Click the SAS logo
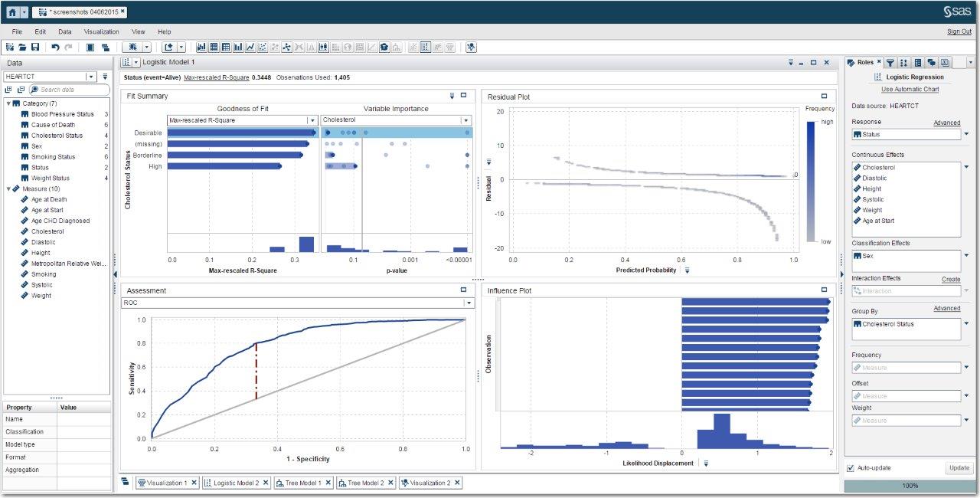Screen dimensions: 980x498 [957, 12]
